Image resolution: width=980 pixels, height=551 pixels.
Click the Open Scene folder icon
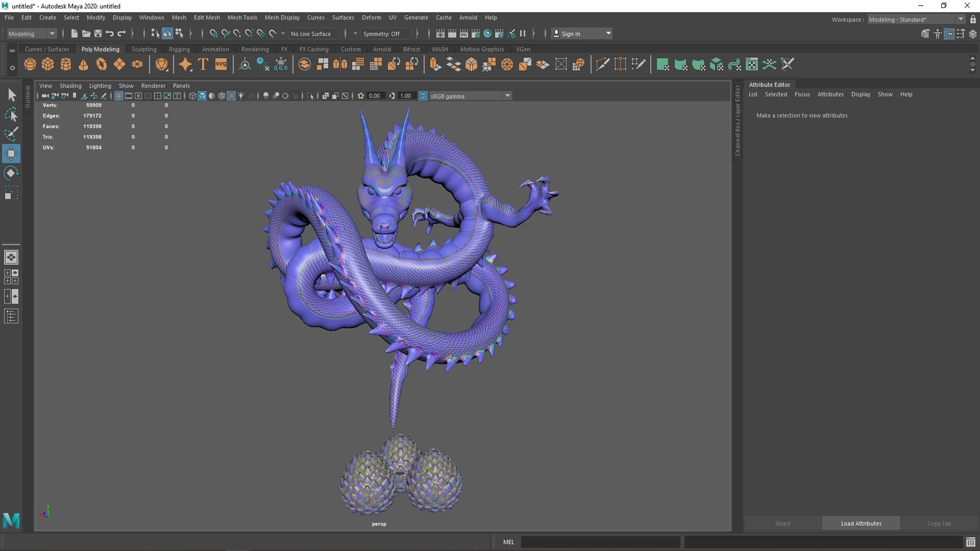[86, 34]
